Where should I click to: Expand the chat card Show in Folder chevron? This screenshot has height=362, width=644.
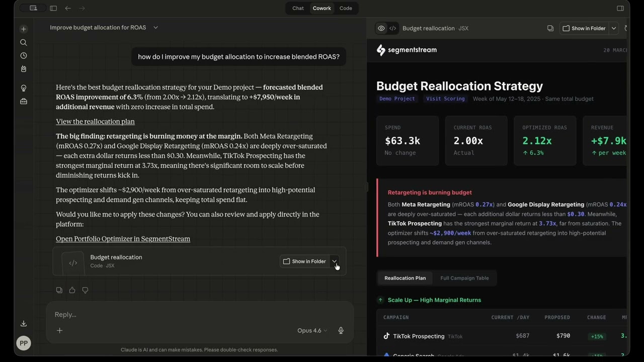335,261
